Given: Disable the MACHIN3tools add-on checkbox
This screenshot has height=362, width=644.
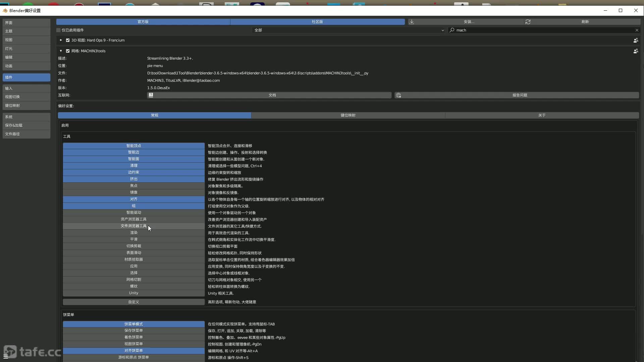Looking at the screenshot, I should 68,51.
